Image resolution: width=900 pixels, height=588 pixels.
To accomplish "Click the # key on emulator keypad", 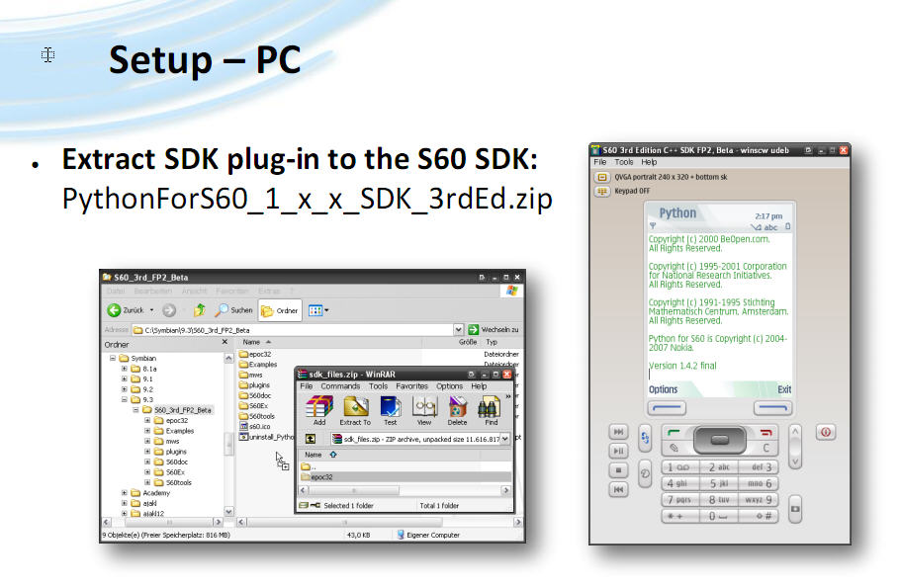I will click(759, 516).
